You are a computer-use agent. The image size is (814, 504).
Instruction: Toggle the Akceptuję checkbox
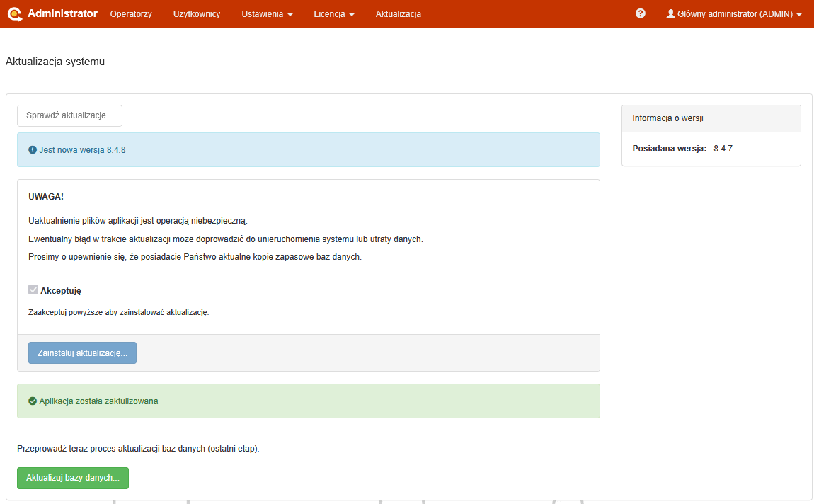pos(33,290)
